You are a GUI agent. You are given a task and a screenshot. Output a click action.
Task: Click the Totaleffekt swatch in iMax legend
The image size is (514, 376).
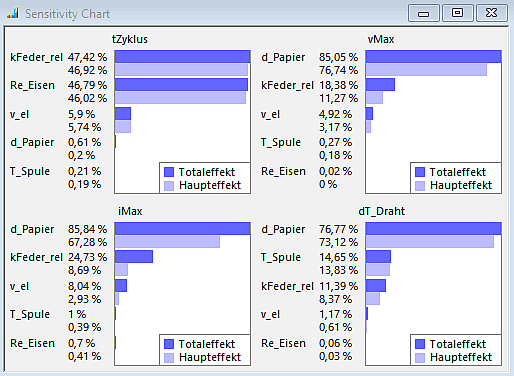(169, 344)
